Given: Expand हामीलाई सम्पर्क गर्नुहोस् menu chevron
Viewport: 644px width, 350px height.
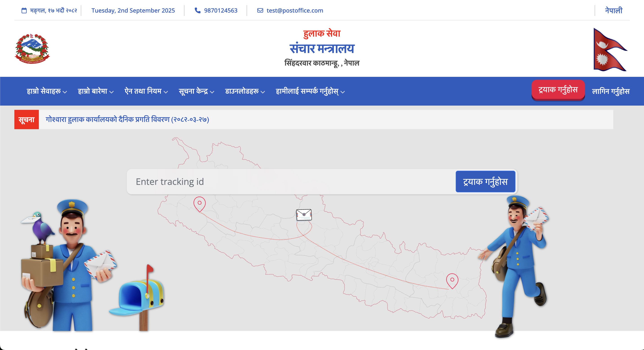Looking at the screenshot, I should click(x=343, y=92).
